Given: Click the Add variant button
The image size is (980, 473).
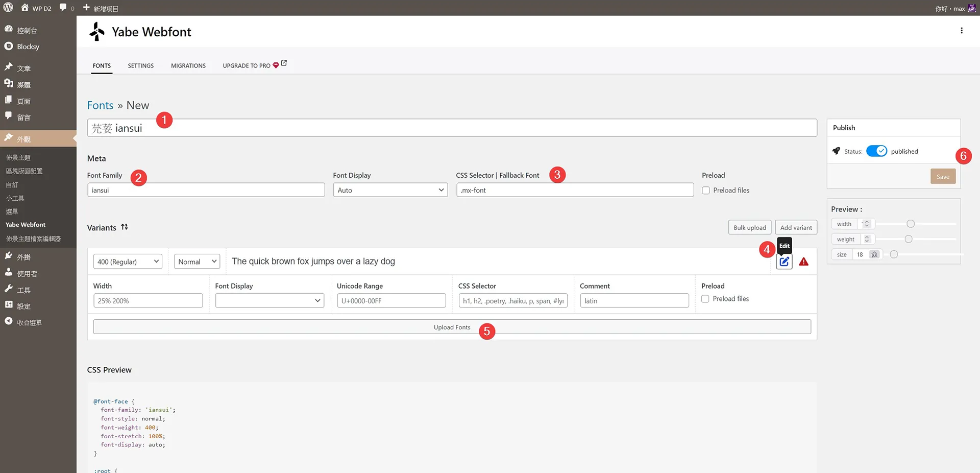Looking at the screenshot, I should click(x=796, y=227).
